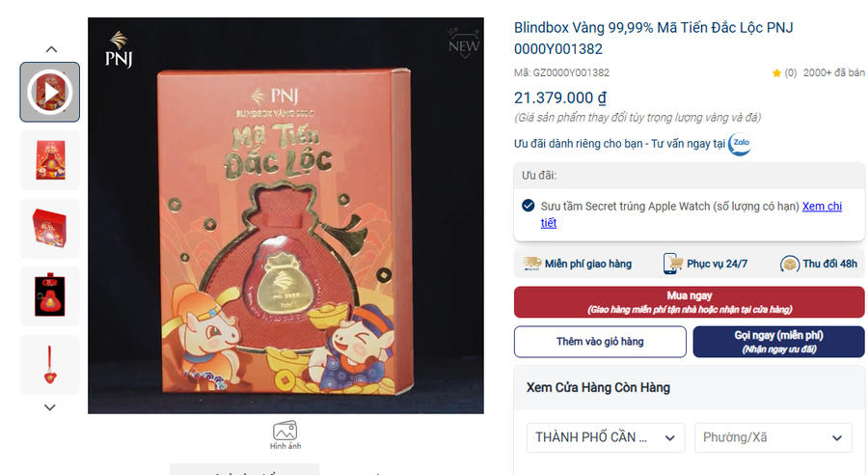868x475 pixels.
Task: Click the yellow rating star
Action: (776, 73)
